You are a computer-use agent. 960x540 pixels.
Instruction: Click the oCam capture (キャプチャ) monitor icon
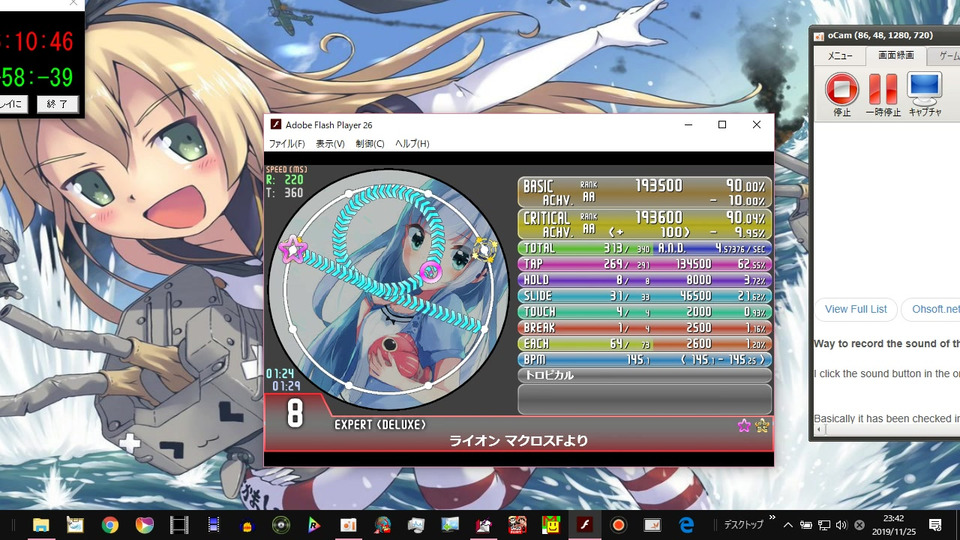[924, 89]
